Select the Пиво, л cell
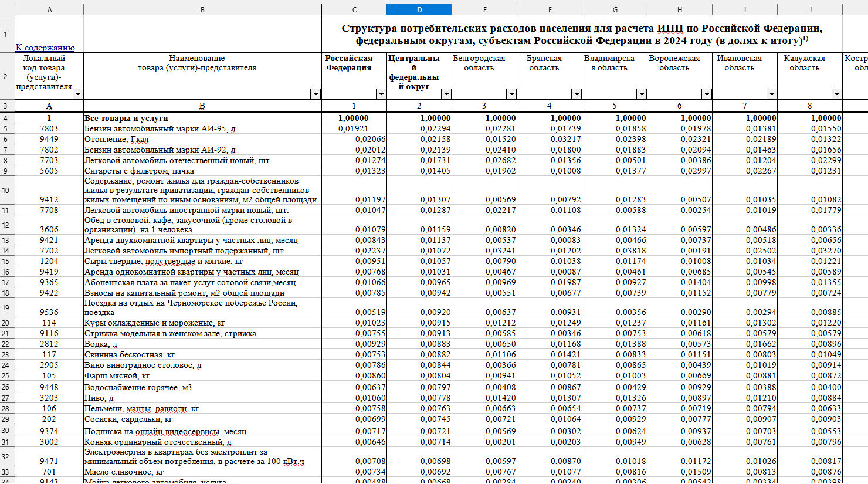The image size is (868, 484). 202,398
